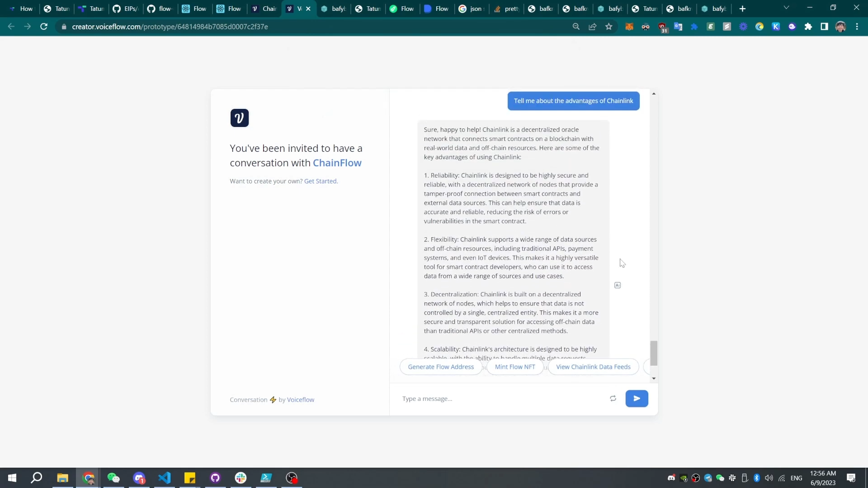Image resolution: width=868 pixels, height=488 pixels.
Task: Expand the tab search dropdown chevron
Action: click(x=786, y=8)
